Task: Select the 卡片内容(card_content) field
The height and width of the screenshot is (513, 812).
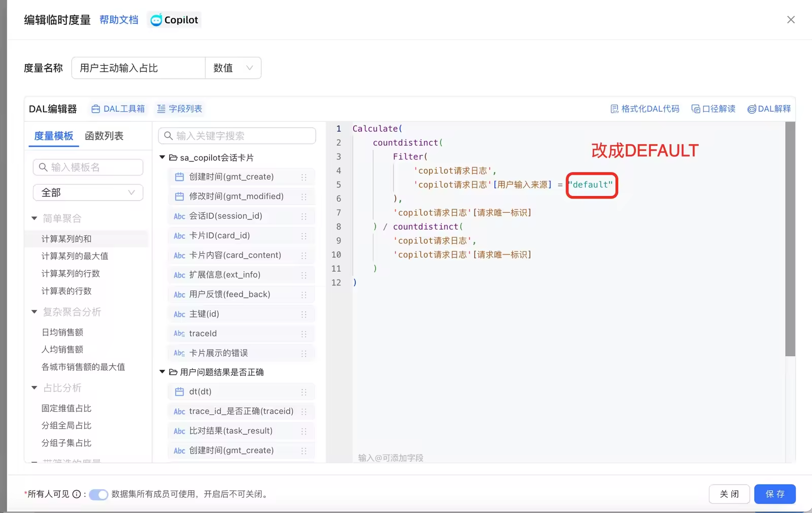Action: (x=241, y=255)
